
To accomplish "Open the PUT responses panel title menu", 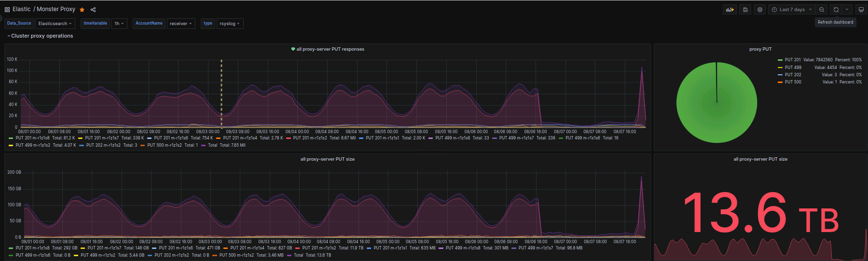I will 331,49.
